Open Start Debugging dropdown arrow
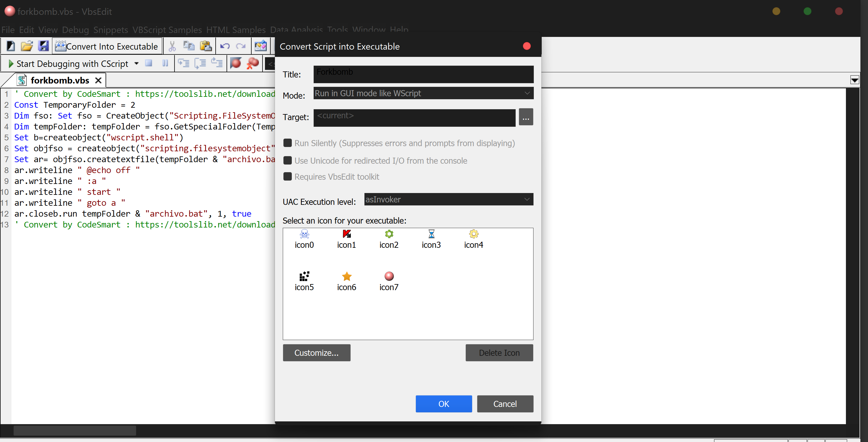 pos(136,64)
